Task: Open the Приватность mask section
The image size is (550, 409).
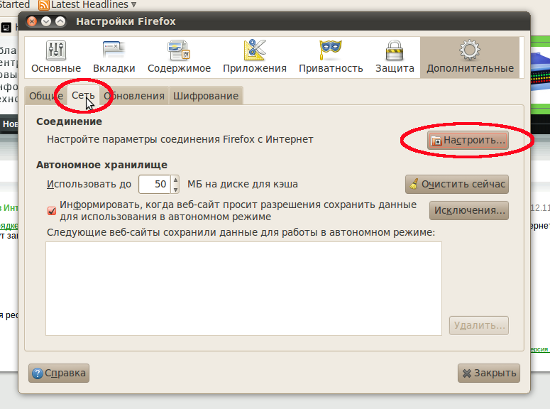Action: tap(331, 57)
